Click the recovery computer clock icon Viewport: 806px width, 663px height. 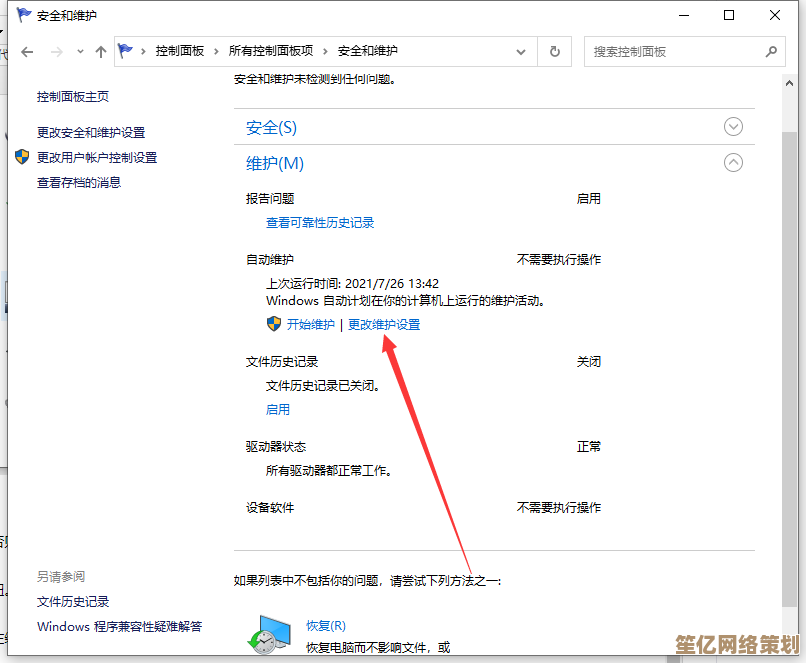269,635
